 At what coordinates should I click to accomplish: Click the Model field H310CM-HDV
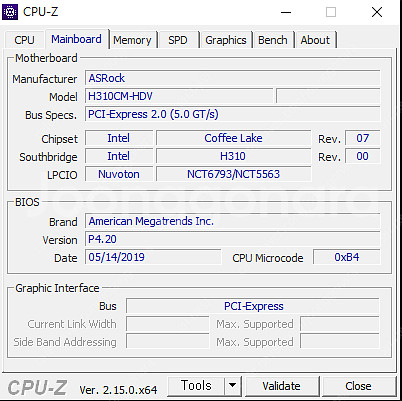pyautogui.click(x=179, y=96)
